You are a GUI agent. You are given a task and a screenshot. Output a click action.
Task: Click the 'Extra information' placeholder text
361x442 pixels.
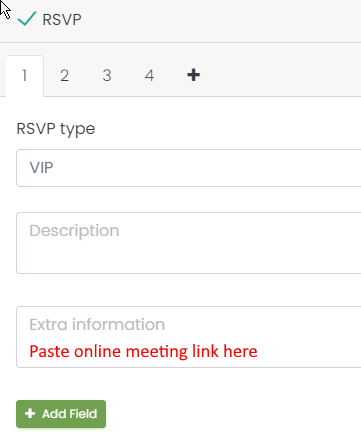97,324
